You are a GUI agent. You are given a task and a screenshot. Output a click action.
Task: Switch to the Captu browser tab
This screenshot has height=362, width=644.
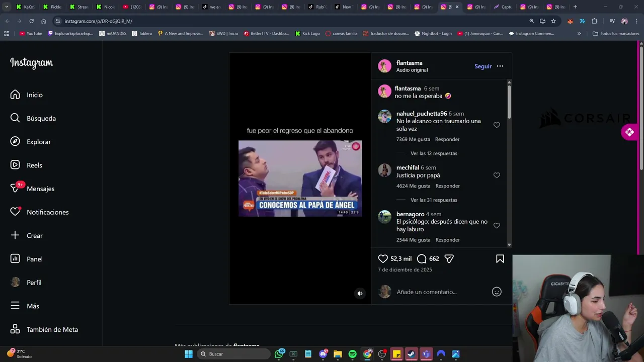pyautogui.click(x=503, y=7)
